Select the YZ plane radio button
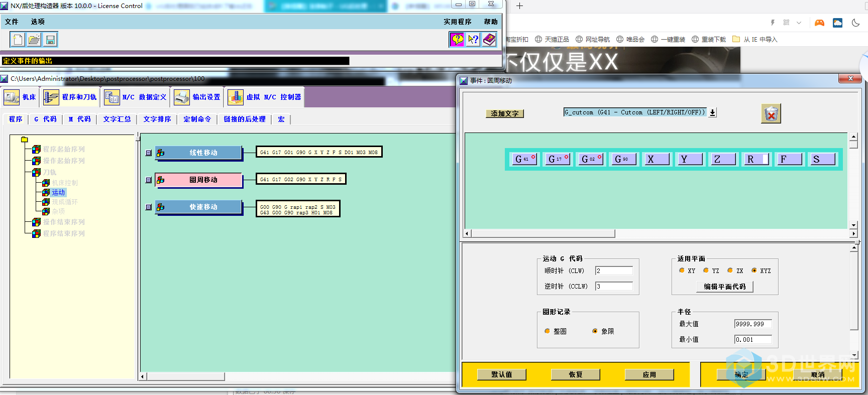This screenshot has height=395, width=868. [x=706, y=271]
